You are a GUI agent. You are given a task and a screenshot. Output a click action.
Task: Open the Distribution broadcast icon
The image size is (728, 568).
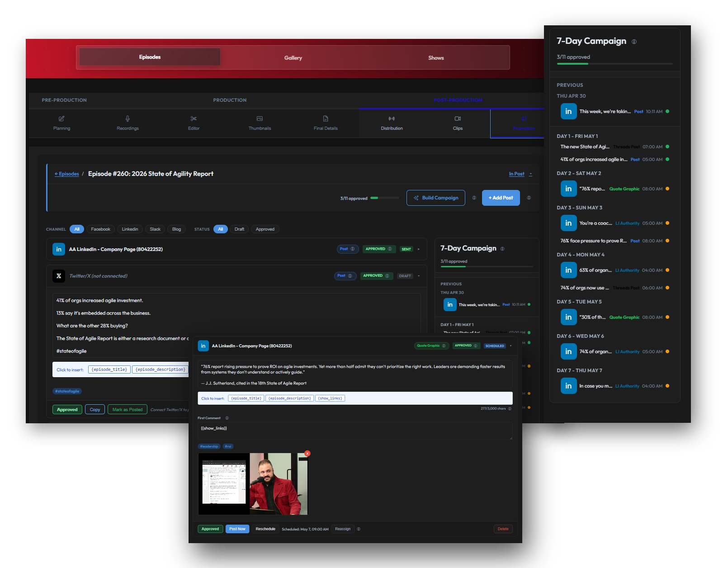(392, 118)
